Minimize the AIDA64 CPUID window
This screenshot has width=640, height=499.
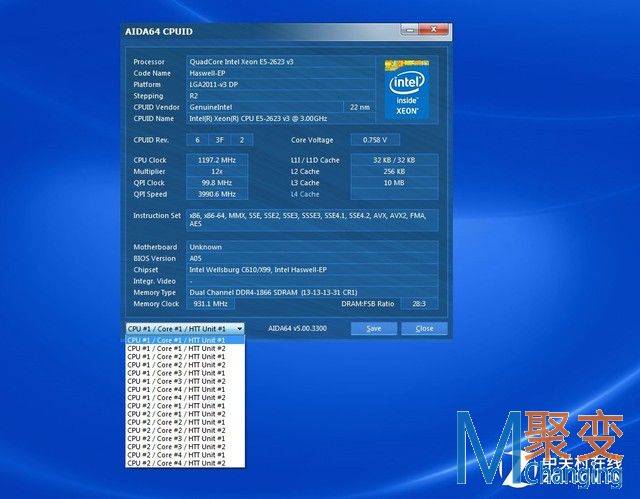(x=411, y=30)
